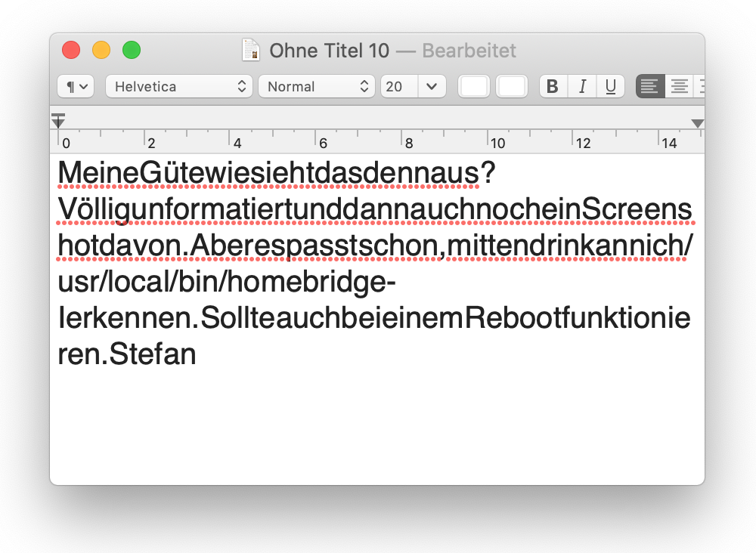
Task: Open the Helvetica font family dropdown
Action: coord(179,87)
